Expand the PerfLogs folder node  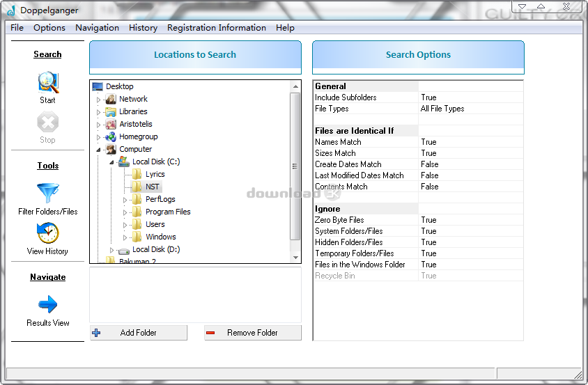(125, 200)
